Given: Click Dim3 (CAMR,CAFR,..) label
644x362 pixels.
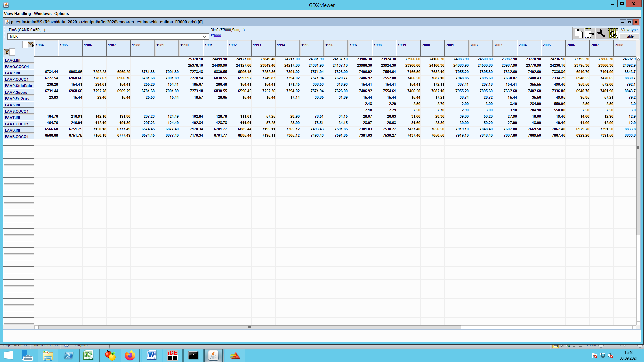Looking at the screenshot, I should [x=27, y=30].
